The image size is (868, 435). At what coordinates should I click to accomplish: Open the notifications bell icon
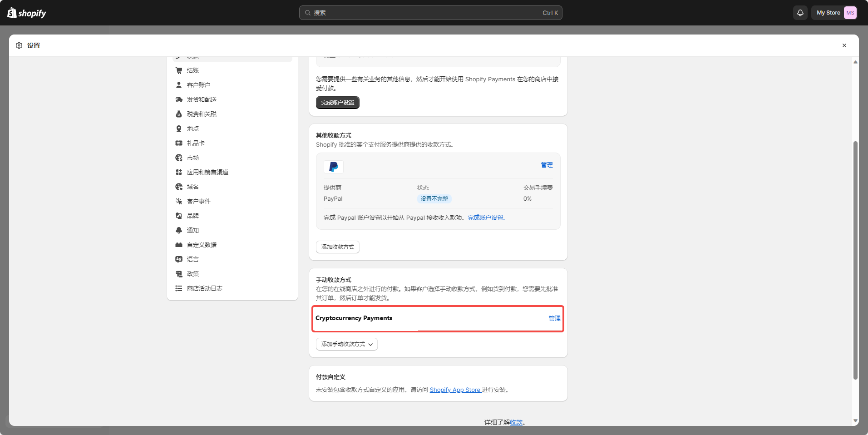click(x=800, y=13)
